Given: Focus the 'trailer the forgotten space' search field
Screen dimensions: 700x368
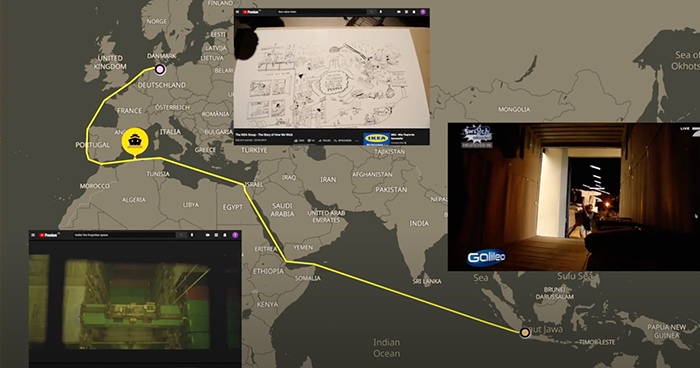Looking at the screenshot, I should click(x=124, y=235).
